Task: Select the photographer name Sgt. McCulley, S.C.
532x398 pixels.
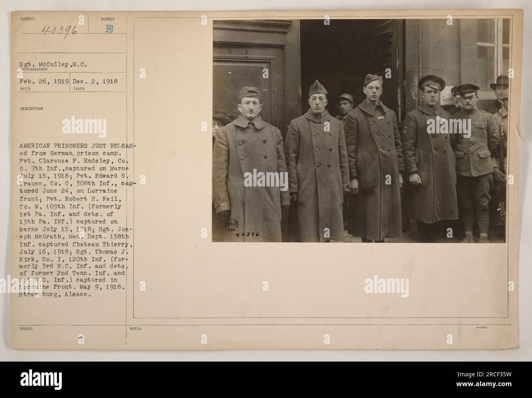Action: (54, 64)
